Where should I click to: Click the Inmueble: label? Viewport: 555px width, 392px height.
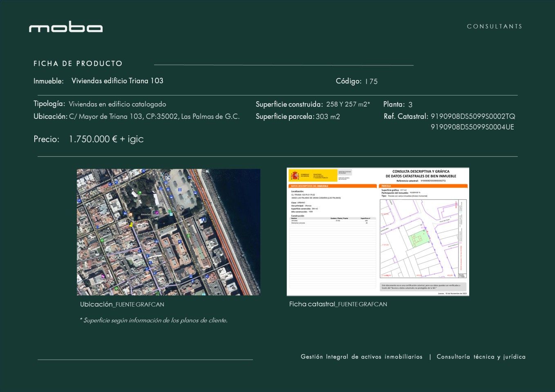click(49, 81)
